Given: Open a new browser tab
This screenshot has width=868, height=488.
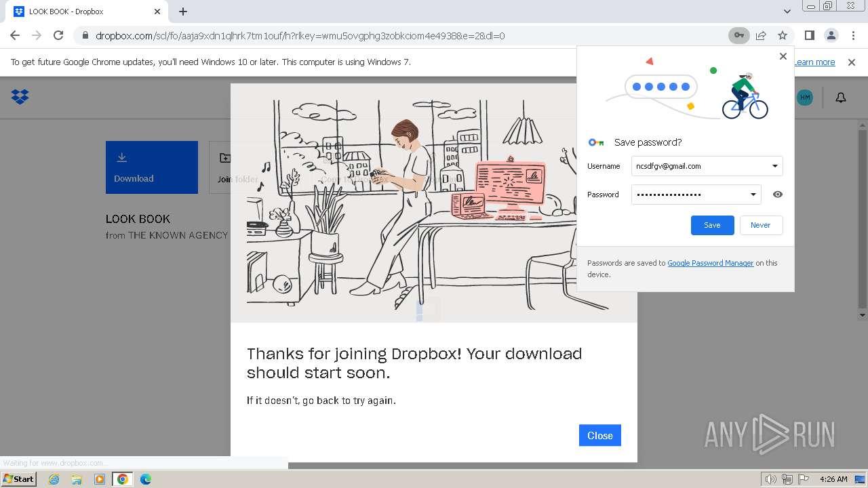Looking at the screenshot, I should 183,12.
